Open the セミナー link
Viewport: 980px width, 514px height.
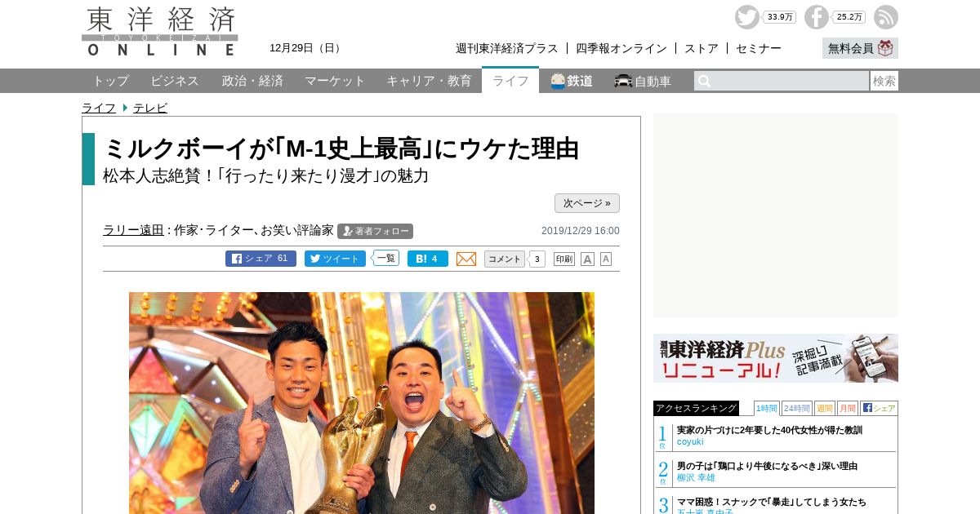pos(759,48)
